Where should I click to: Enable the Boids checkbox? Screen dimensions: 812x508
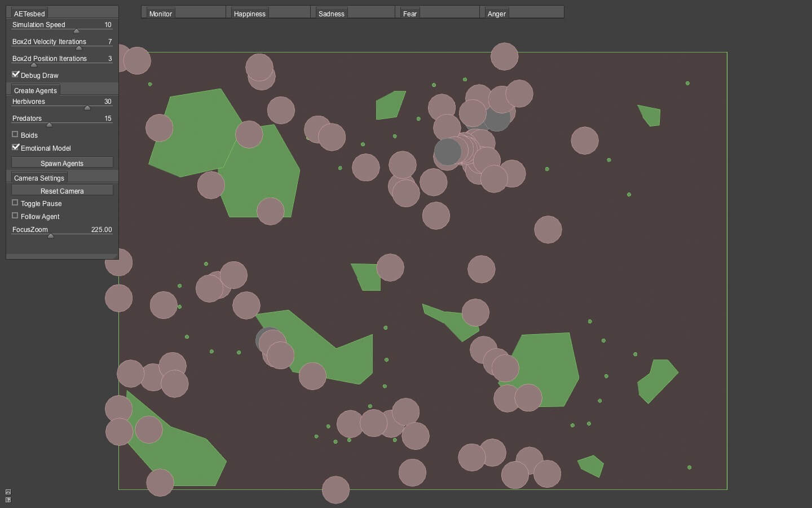[x=15, y=134]
